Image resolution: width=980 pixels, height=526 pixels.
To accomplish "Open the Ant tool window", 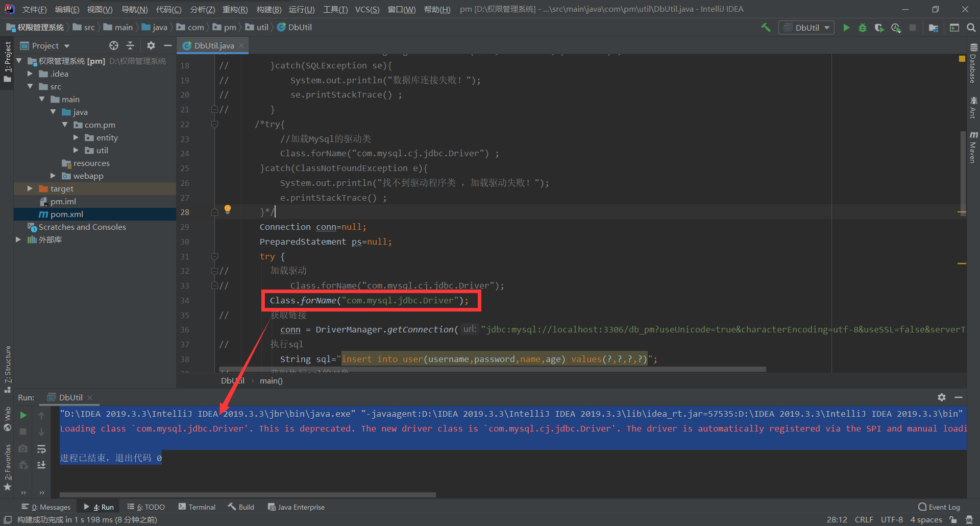I will tap(974, 107).
